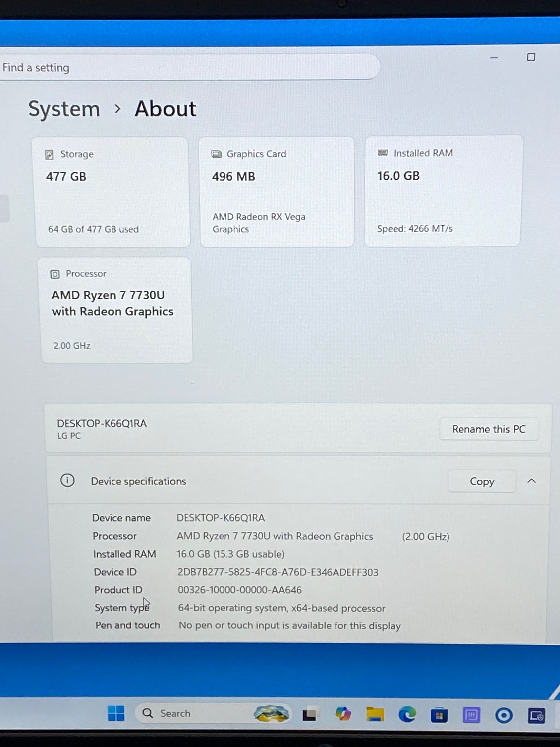560x747 pixels.
Task: Launch Copilot from the taskbar
Action: pyautogui.click(x=343, y=714)
